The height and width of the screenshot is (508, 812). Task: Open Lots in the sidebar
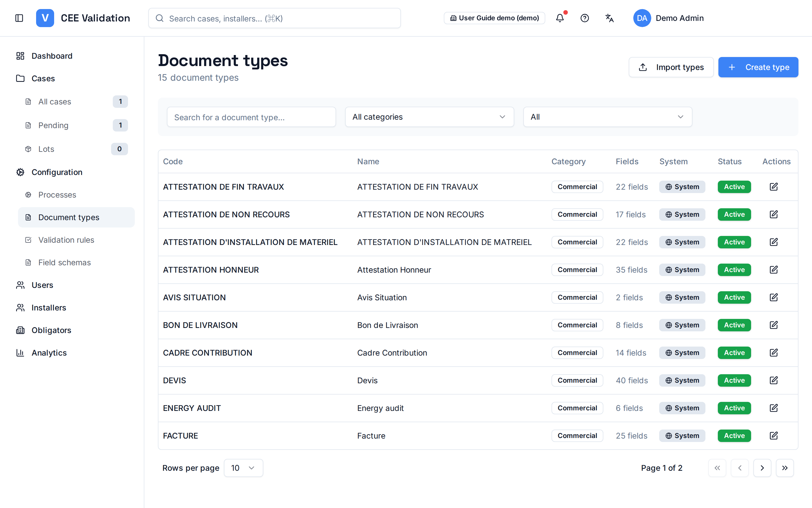point(46,149)
